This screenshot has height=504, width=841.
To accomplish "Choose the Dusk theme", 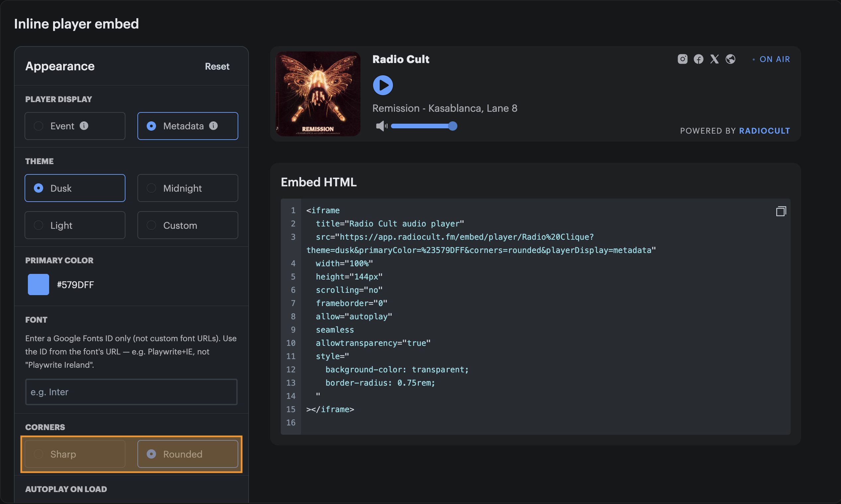I will [75, 188].
